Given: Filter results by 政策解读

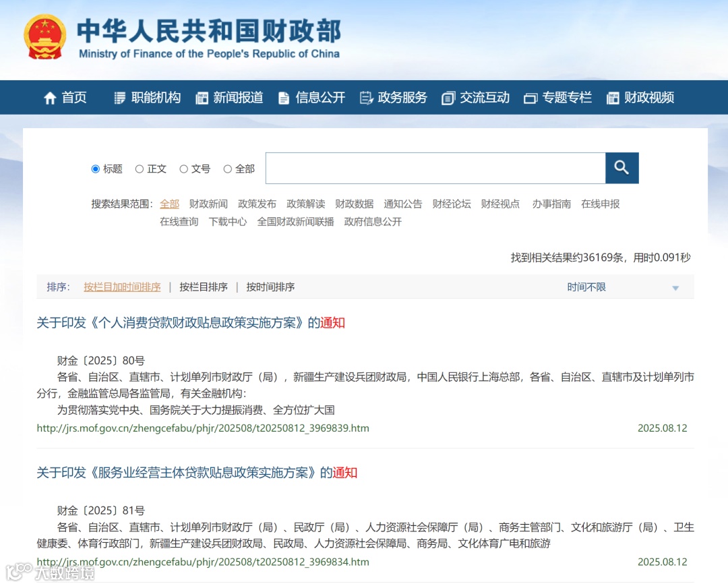Looking at the screenshot, I should (306, 204).
